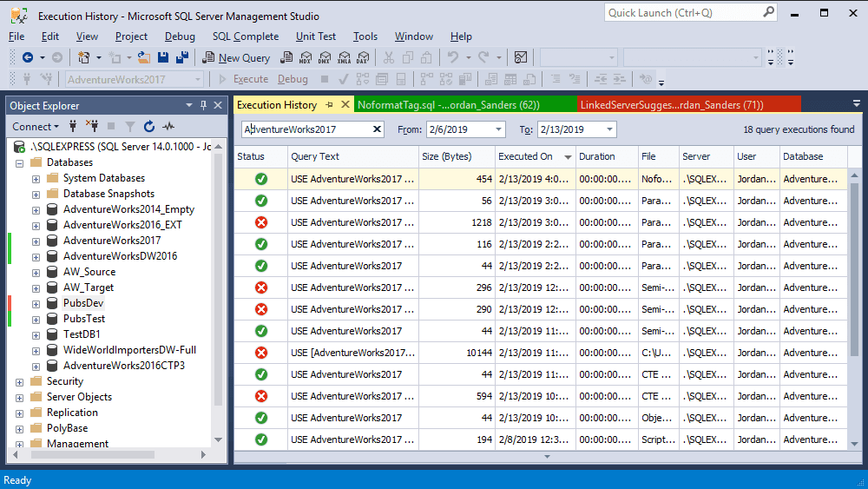Collapse the Databases folder node

point(19,163)
